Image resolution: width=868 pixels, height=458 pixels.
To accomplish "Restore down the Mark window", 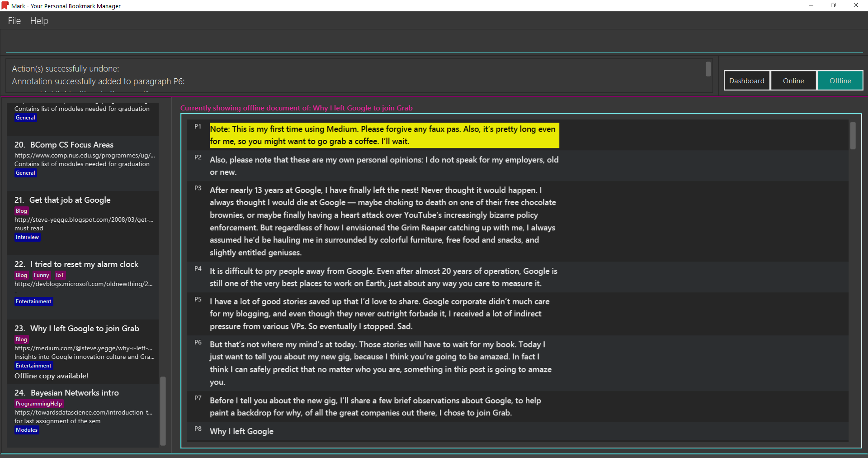I will tap(833, 5).
